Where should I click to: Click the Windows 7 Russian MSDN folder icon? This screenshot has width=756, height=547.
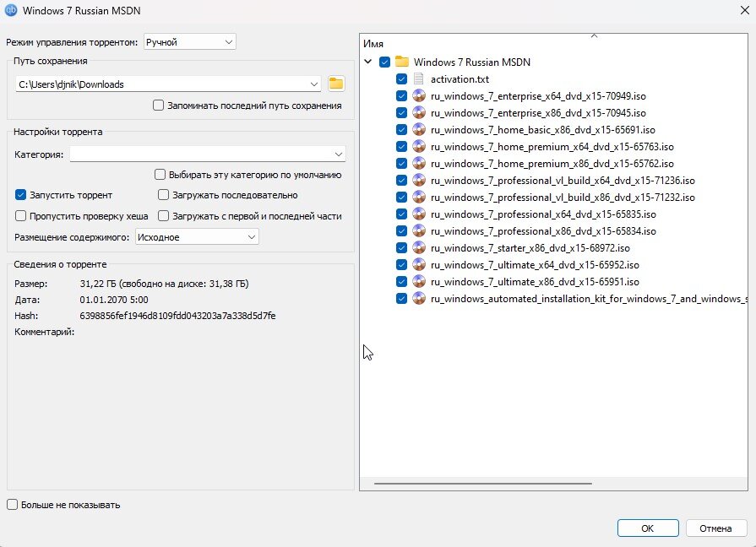click(x=401, y=62)
